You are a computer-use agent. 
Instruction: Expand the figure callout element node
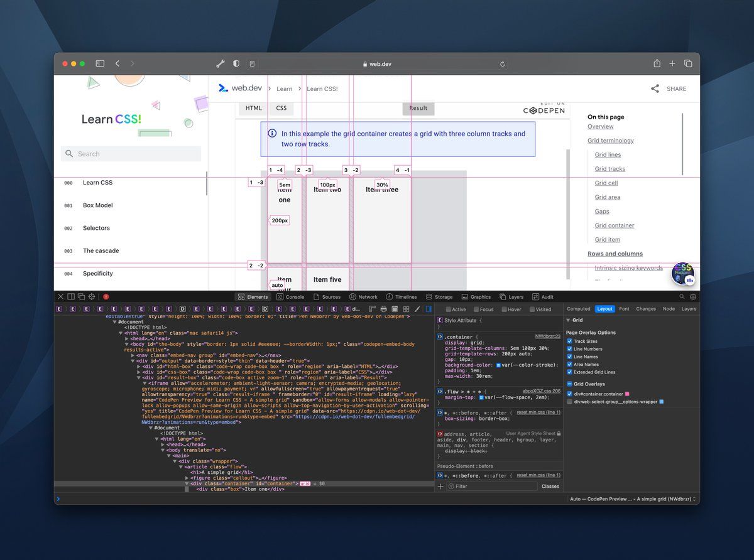[187, 478]
